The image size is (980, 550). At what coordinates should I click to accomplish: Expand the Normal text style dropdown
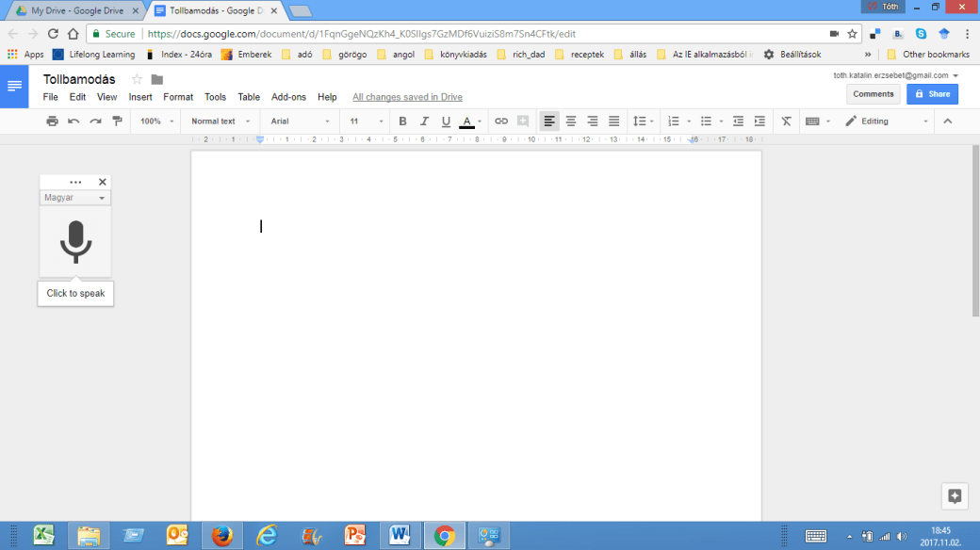(x=220, y=121)
